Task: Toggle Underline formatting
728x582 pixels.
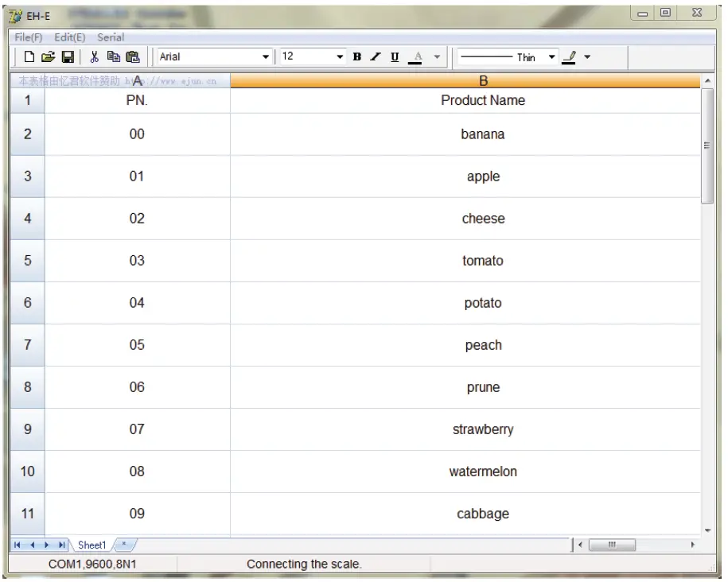Action: (395, 57)
